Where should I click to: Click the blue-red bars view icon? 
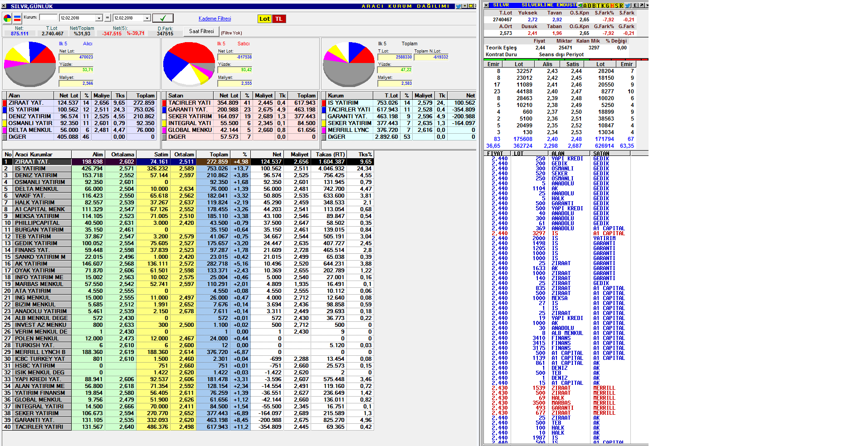[17, 19]
